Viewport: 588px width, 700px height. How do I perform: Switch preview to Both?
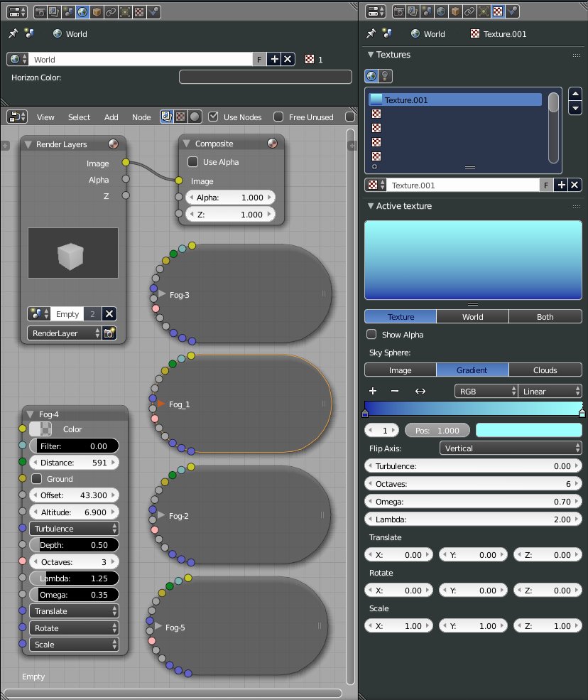(545, 317)
